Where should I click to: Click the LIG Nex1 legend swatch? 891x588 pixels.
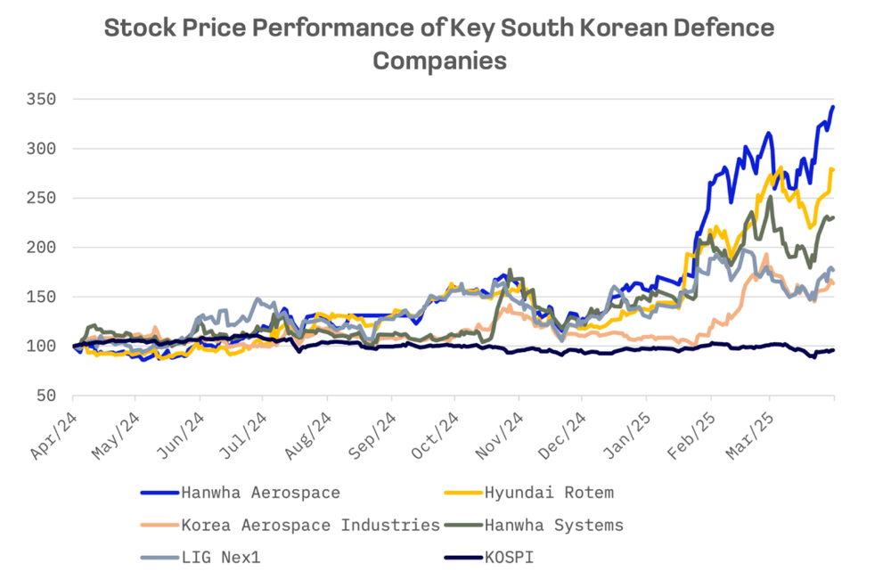click(159, 559)
